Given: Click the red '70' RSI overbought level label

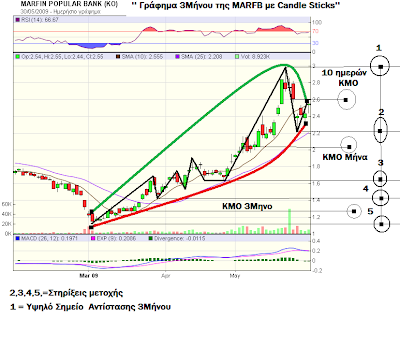Looking at the screenshot, I should (x=315, y=32).
